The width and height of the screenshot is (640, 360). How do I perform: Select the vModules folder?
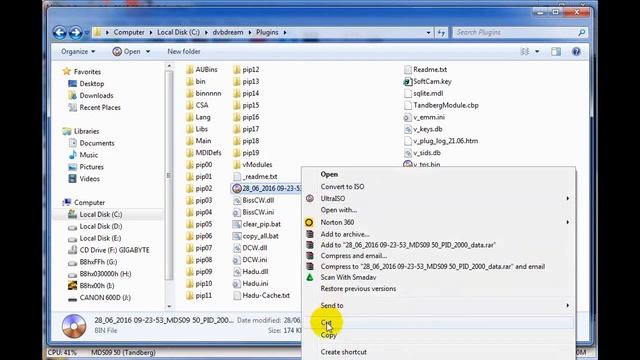pyautogui.click(x=253, y=164)
